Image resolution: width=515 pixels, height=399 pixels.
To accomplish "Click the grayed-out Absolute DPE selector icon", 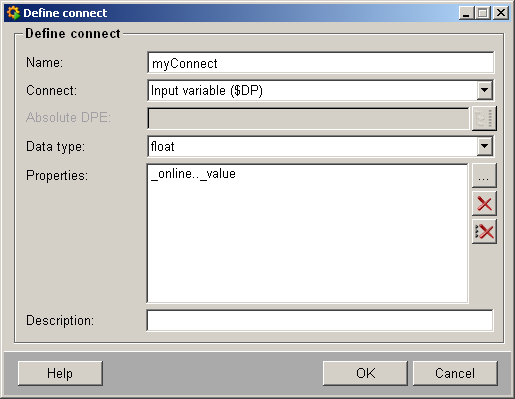I will [484, 118].
